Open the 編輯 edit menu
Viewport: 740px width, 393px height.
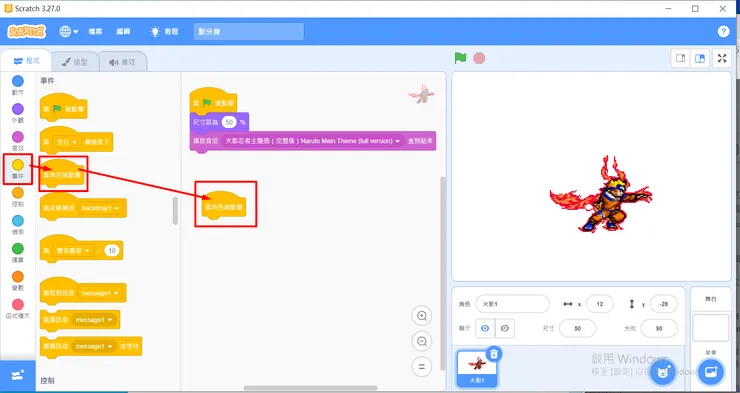click(123, 32)
